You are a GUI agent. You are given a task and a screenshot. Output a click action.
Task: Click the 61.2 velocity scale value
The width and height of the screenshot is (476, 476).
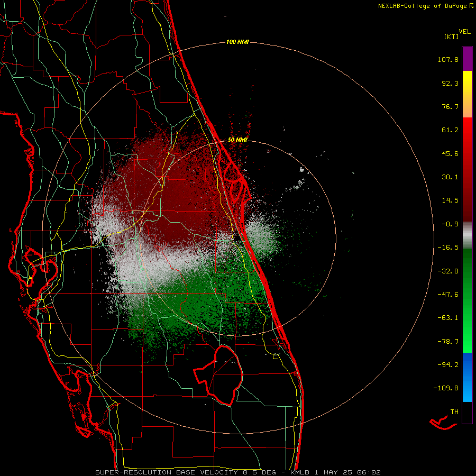[450, 130]
